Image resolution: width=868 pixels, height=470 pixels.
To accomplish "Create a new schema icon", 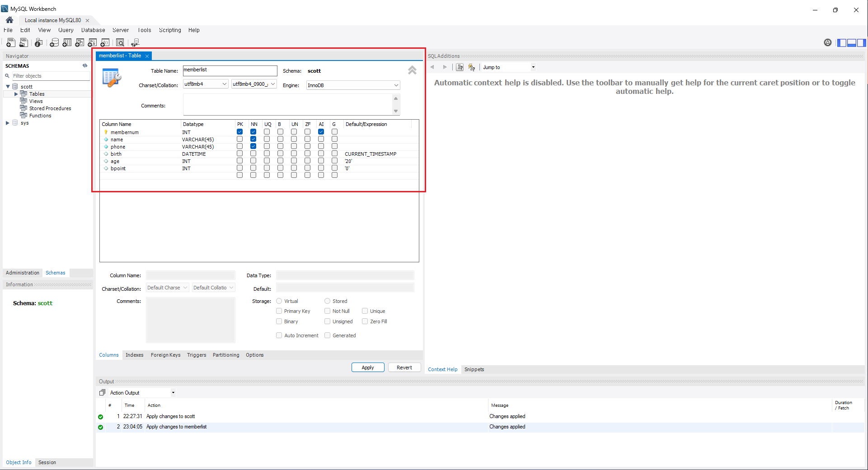I will [54, 42].
